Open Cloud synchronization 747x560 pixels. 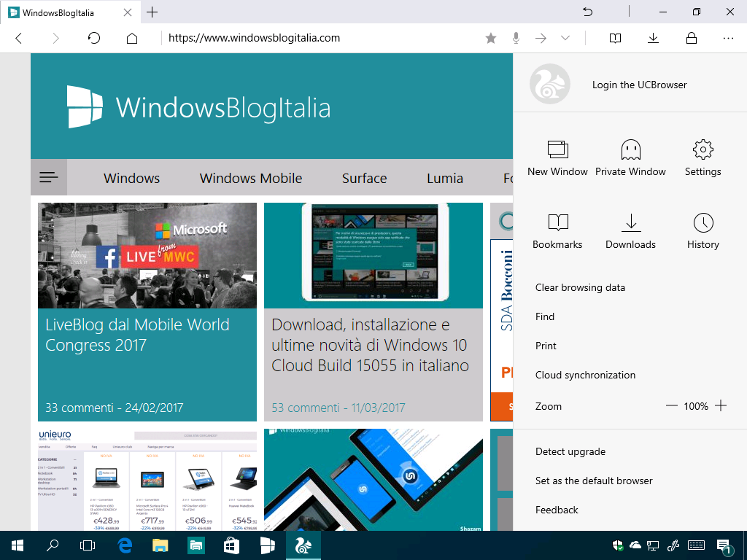585,376
